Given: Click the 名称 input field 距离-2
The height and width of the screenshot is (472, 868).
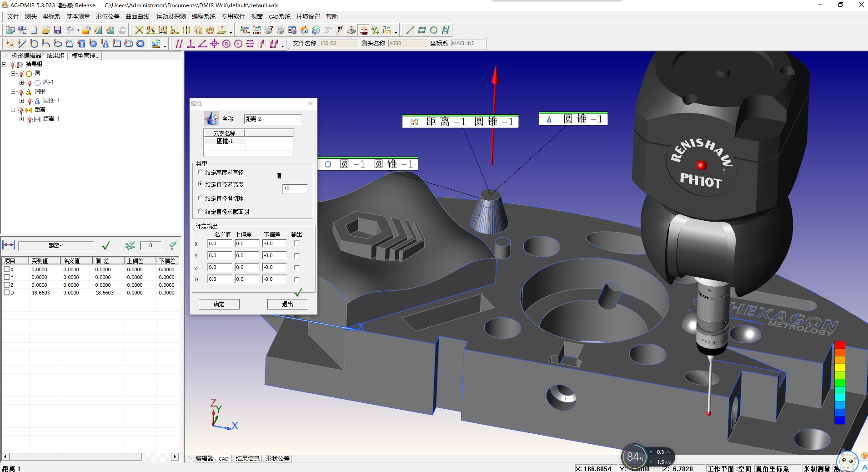Looking at the screenshot, I should [x=272, y=119].
